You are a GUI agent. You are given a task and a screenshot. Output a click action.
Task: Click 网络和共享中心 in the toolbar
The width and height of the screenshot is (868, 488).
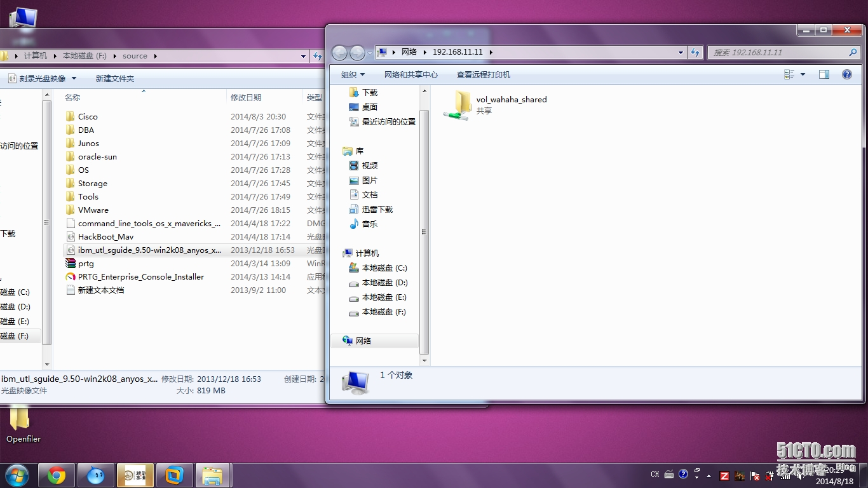pyautogui.click(x=411, y=74)
